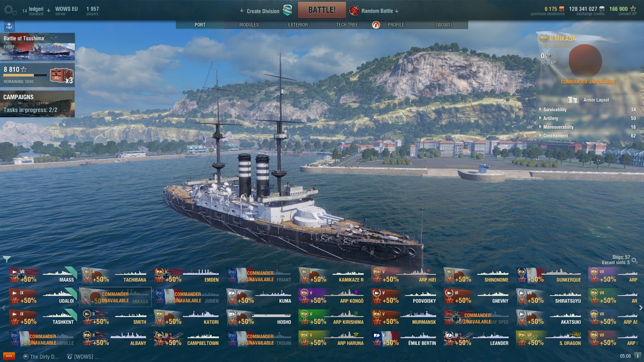The height and width of the screenshot is (362, 644).
Task: Open the Random Battle type dropdown
Action: pyautogui.click(x=374, y=11)
